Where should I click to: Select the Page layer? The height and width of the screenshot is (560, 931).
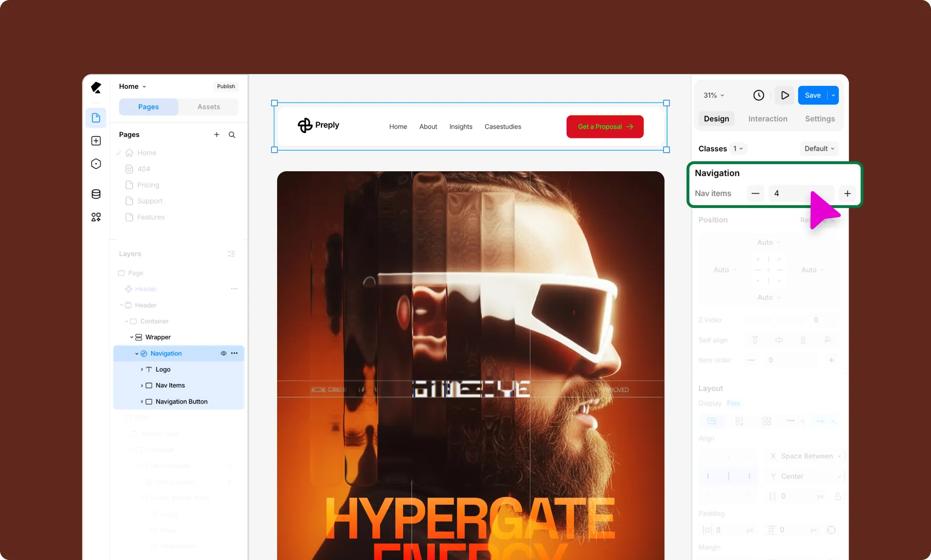(135, 273)
